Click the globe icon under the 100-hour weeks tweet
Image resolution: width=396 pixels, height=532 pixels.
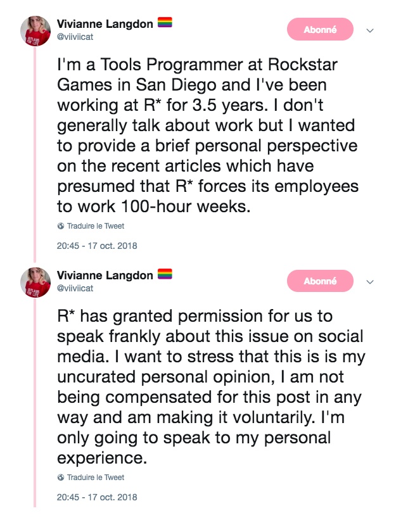click(x=61, y=226)
